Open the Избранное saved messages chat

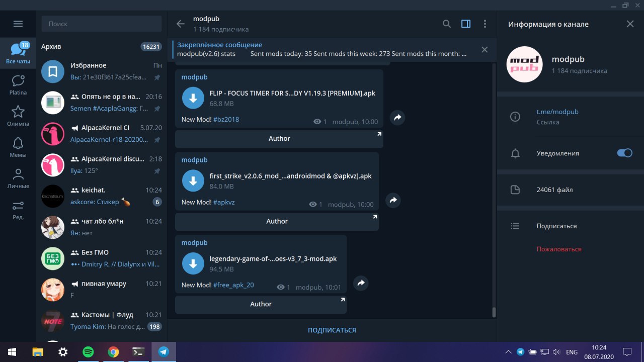coord(102,71)
